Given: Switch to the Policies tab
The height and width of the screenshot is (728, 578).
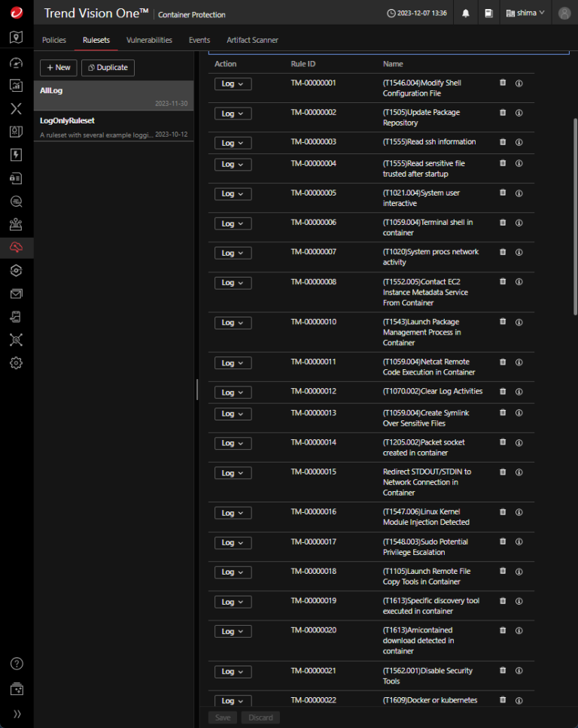Looking at the screenshot, I should coord(53,40).
